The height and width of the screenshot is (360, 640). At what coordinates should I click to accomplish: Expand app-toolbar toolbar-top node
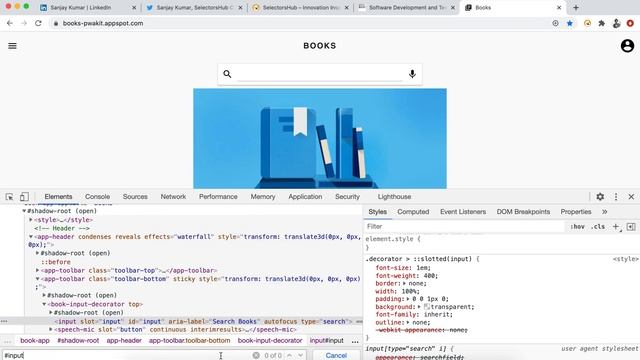(x=38, y=270)
